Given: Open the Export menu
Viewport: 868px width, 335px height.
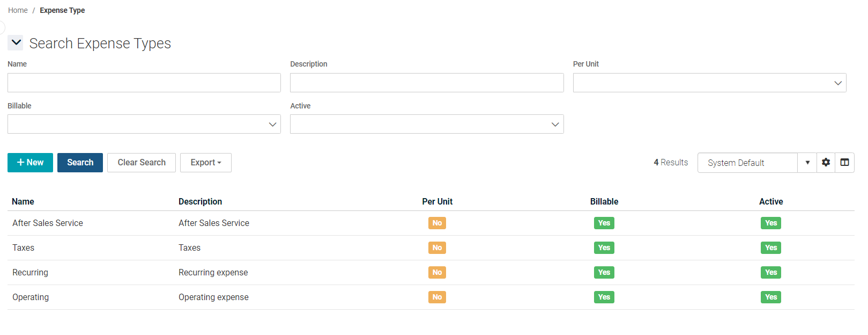Looking at the screenshot, I should pyautogui.click(x=205, y=163).
